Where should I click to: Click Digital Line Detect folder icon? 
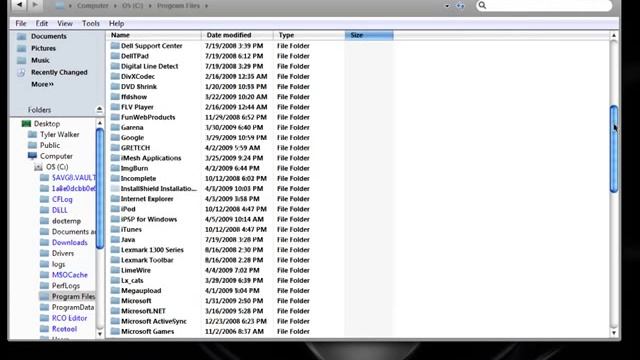pos(115,66)
